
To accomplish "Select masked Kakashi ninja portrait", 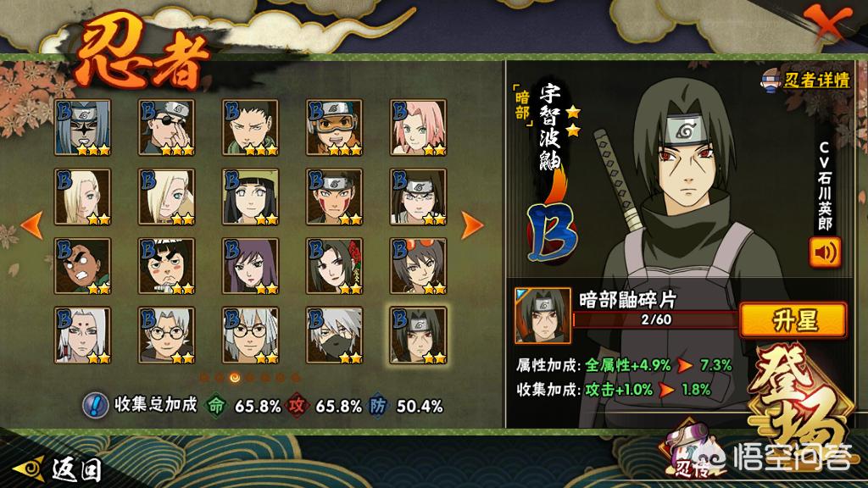I will coord(334,335).
